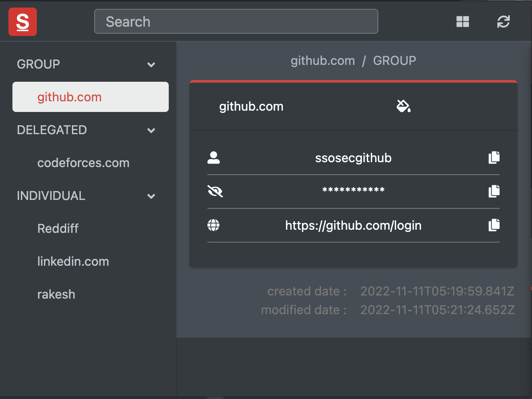Click the refresh sync icon
The width and height of the screenshot is (532, 399).
click(503, 22)
